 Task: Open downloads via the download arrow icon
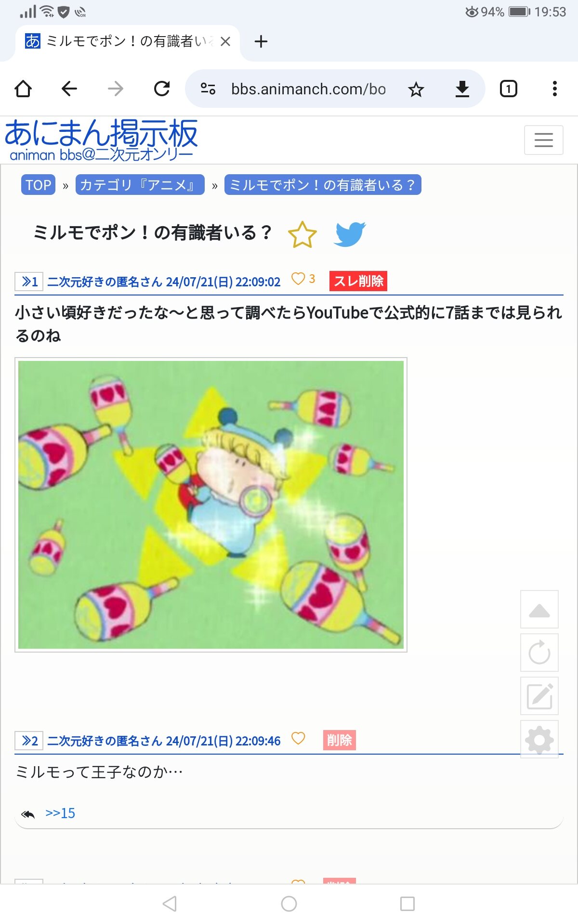click(462, 89)
